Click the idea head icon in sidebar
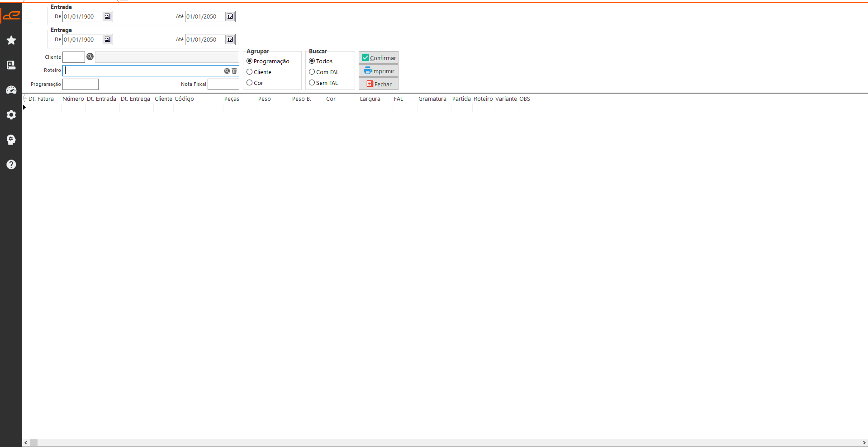The height and width of the screenshot is (447, 868). coord(11,140)
